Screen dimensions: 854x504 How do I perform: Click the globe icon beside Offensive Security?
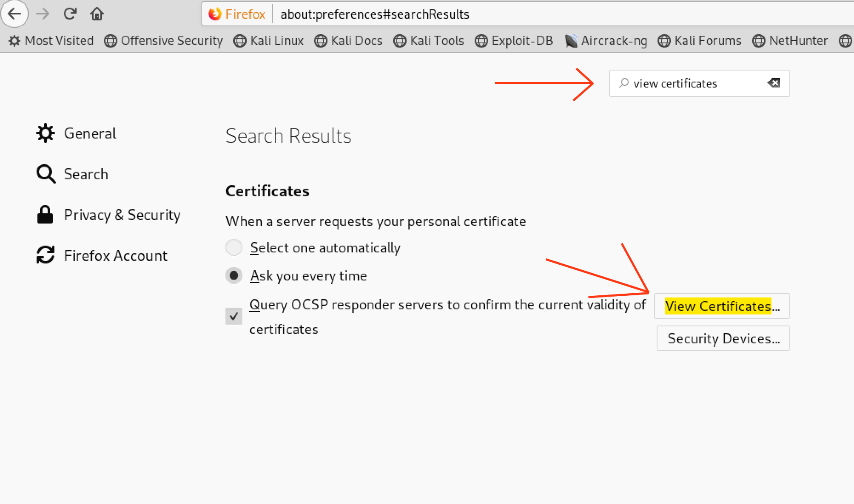click(x=111, y=41)
